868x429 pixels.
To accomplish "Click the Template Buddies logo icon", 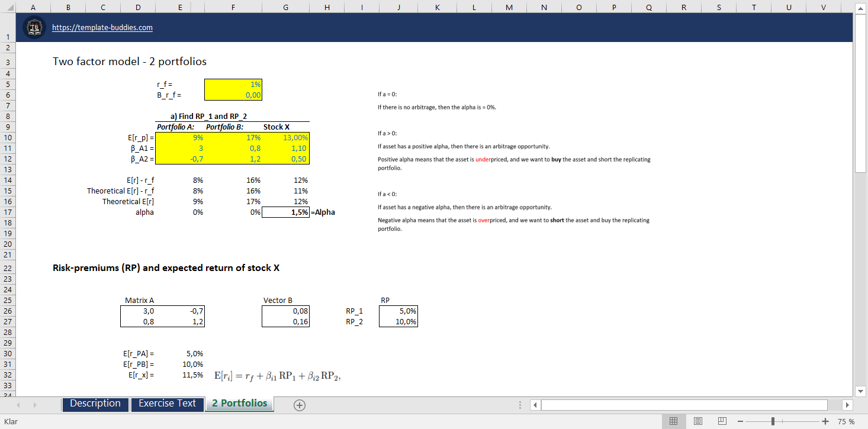I will point(35,28).
